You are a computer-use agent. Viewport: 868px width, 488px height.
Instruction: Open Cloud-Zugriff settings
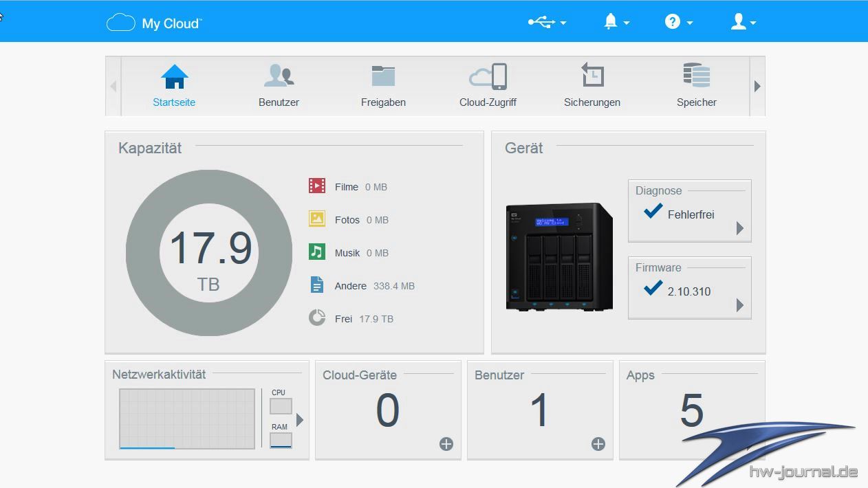[x=488, y=86]
